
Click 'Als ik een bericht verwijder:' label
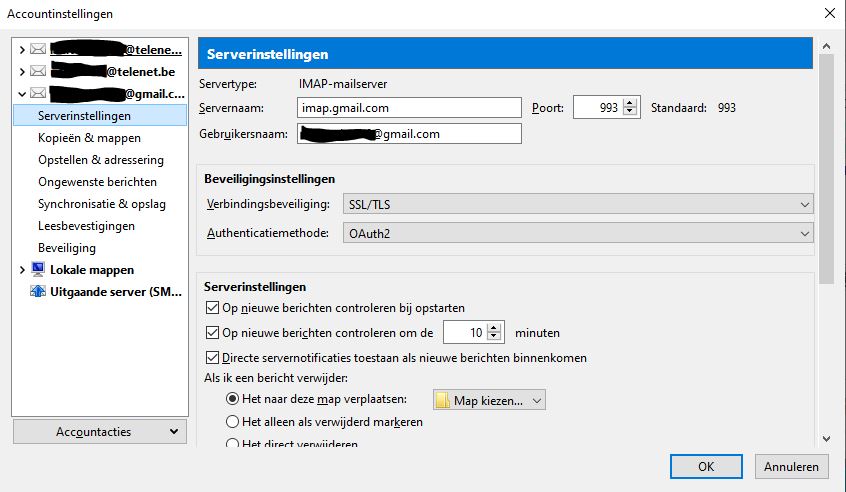[276, 378]
